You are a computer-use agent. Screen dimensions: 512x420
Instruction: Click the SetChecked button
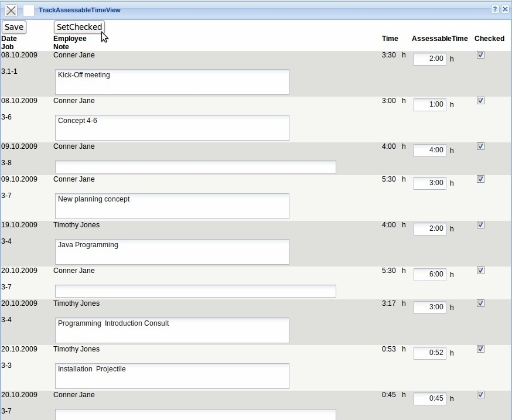[x=79, y=27]
